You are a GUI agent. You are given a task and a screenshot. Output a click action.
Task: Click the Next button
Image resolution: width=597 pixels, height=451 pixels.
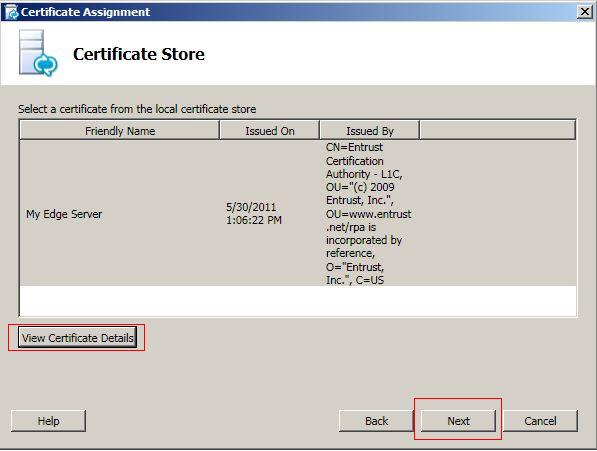458,421
